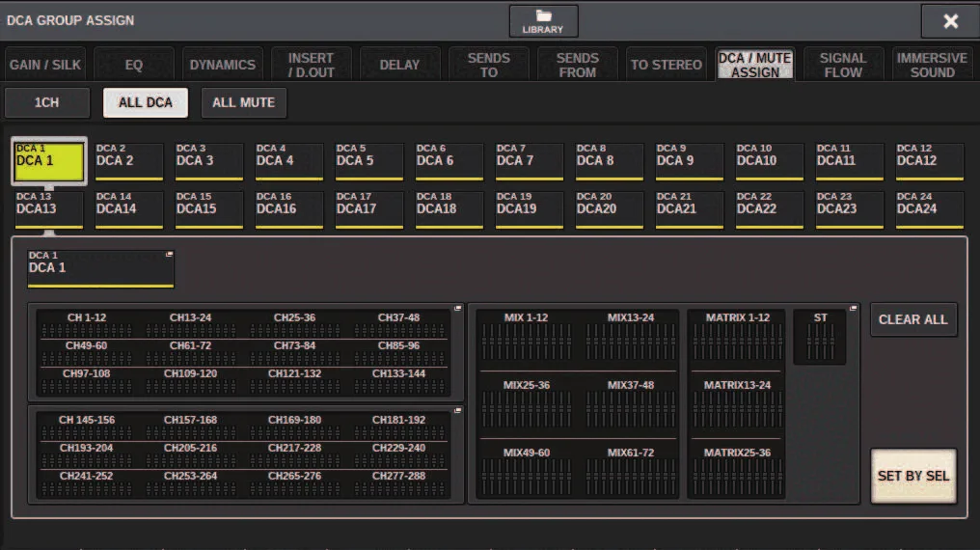Open the ST stereo section

(x=820, y=336)
